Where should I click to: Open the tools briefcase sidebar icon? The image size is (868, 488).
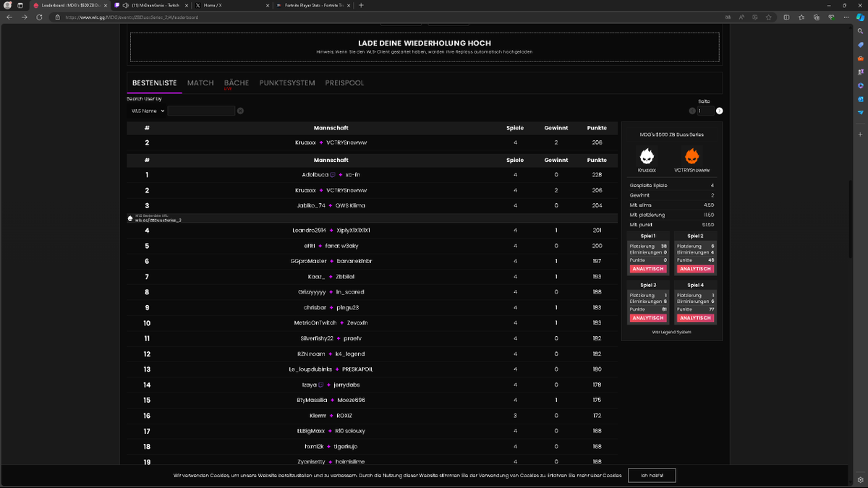pos(860,59)
